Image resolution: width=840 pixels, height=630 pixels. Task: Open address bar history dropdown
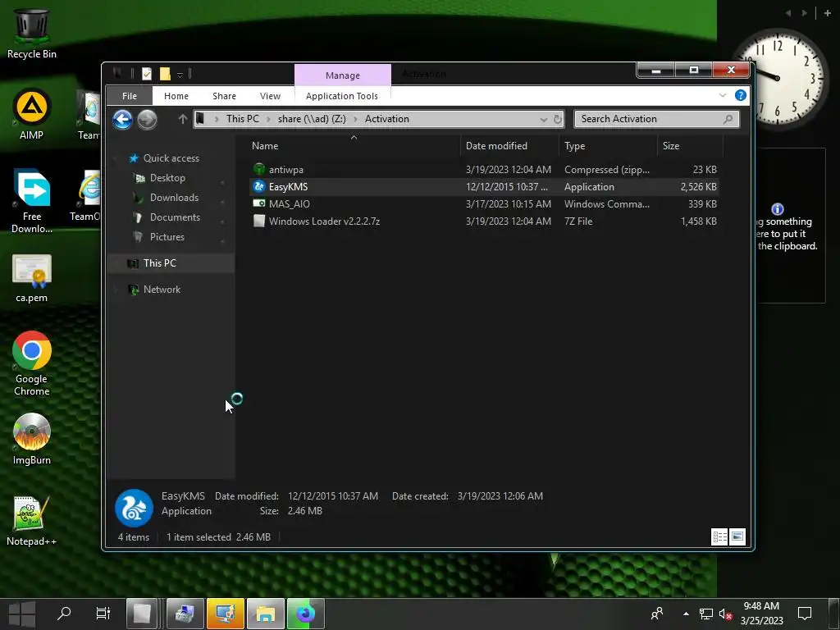point(544,120)
